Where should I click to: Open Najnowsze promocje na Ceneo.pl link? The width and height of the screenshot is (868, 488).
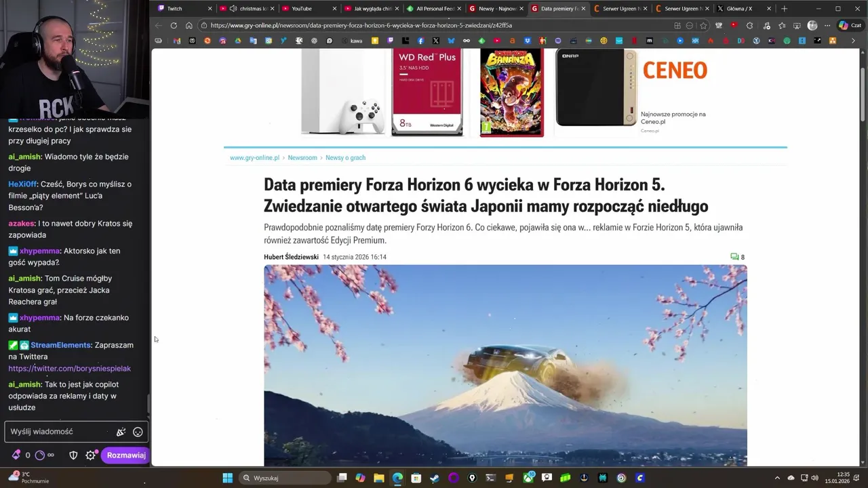point(673,118)
